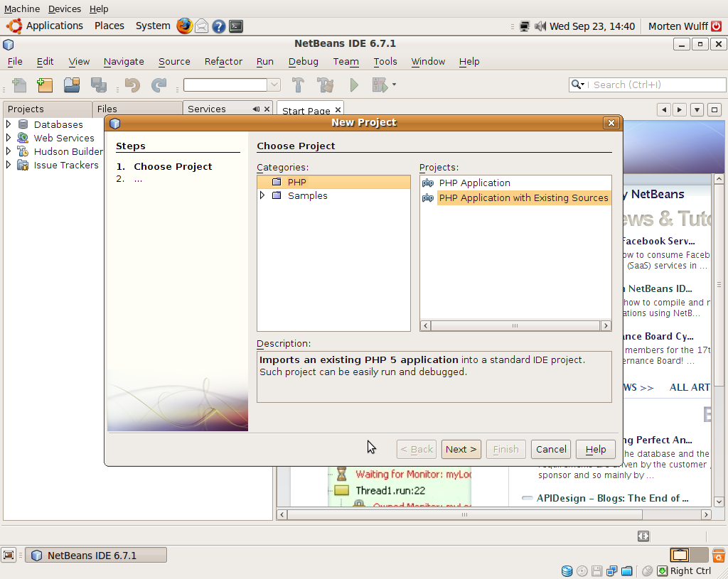The height and width of the screenshot is (579, 728).
Task: Open the Places menu in top panel
Action: [x=109, y=26]
